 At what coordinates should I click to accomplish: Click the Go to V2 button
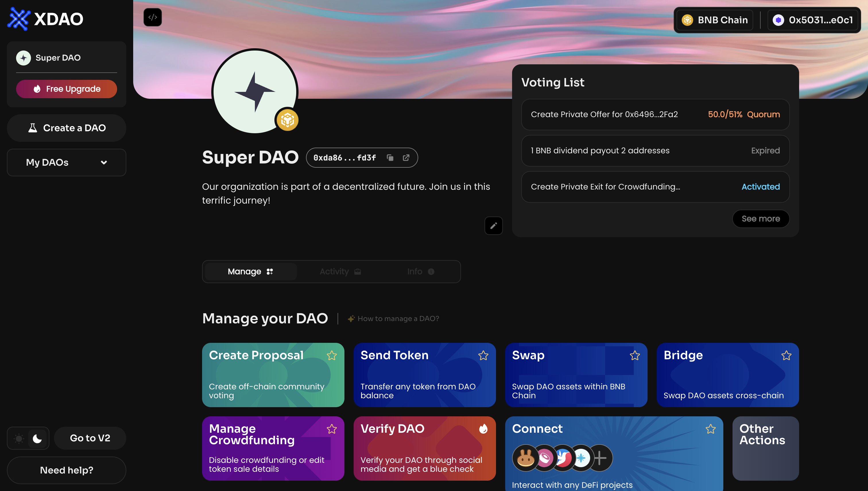[90, 438]
